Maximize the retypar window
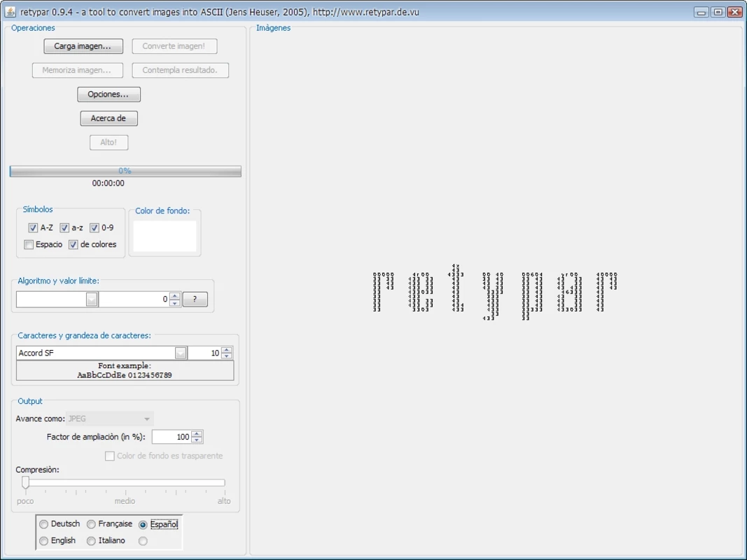The width and height of the screenshot is (747, 560). pyautogui.click(x=718, y=12)
